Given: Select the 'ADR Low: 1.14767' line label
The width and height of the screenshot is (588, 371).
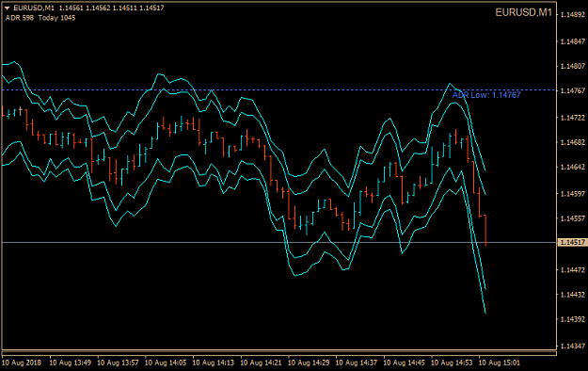Looking at the screenshot, I should 486,95.
